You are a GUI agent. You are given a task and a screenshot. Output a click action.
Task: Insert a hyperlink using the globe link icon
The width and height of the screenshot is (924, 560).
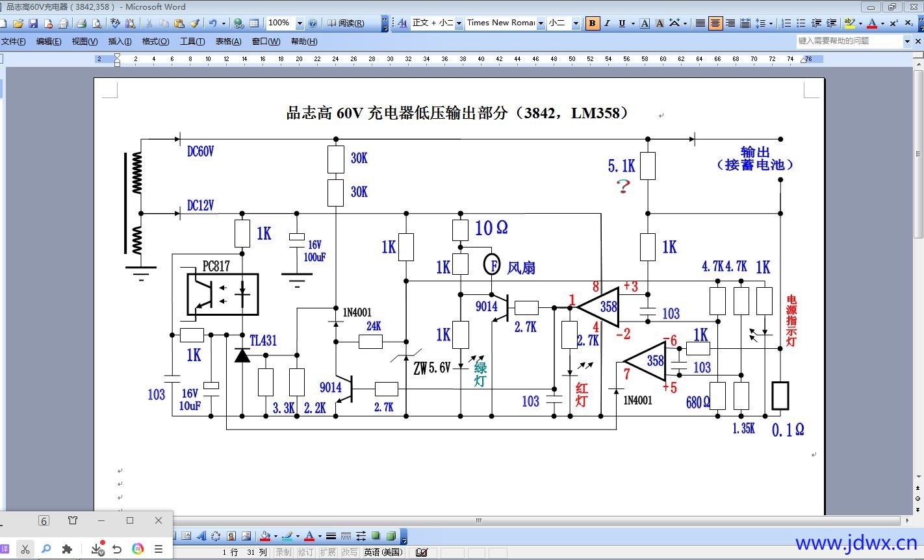(x=239, y=23)
